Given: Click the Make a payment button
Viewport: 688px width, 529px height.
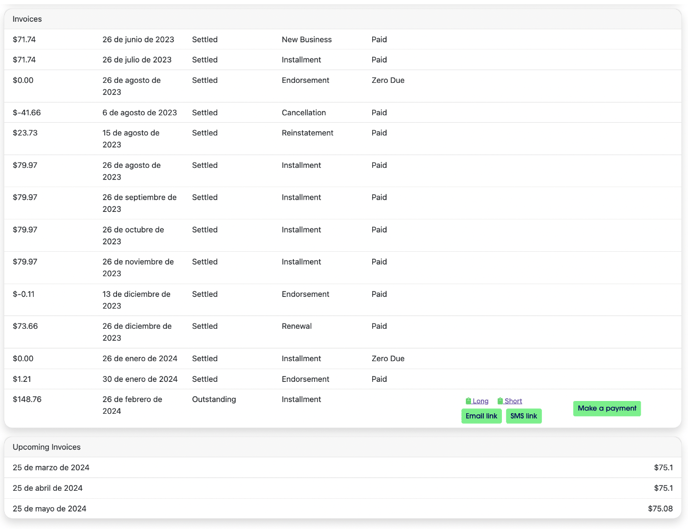Looking at the screenshot, I should (606, 408).
